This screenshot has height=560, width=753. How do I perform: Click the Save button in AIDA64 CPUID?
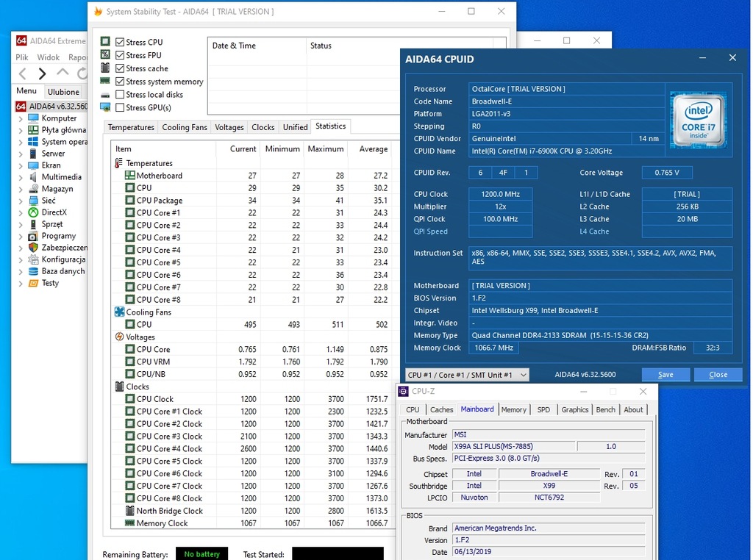tap(665, 374)
